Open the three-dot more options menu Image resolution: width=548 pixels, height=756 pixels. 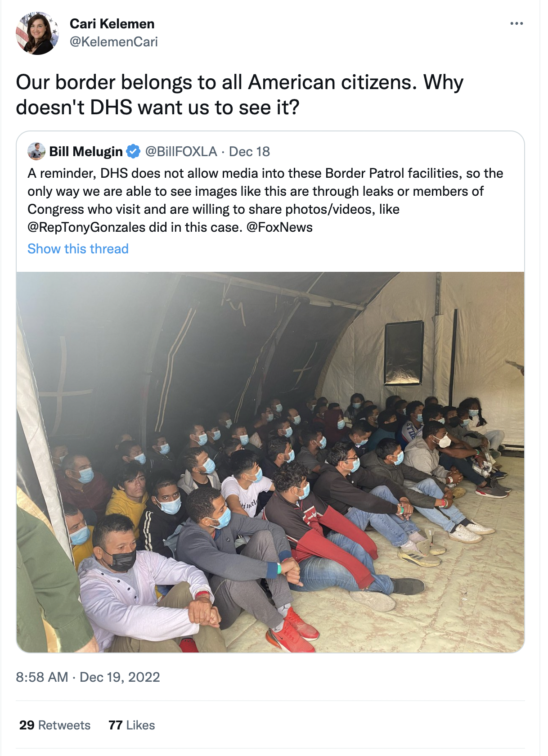pos(517,23)
